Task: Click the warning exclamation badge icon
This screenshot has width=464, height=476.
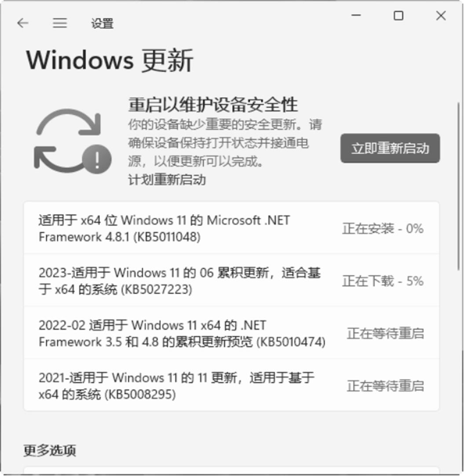Action: (97, 160)
